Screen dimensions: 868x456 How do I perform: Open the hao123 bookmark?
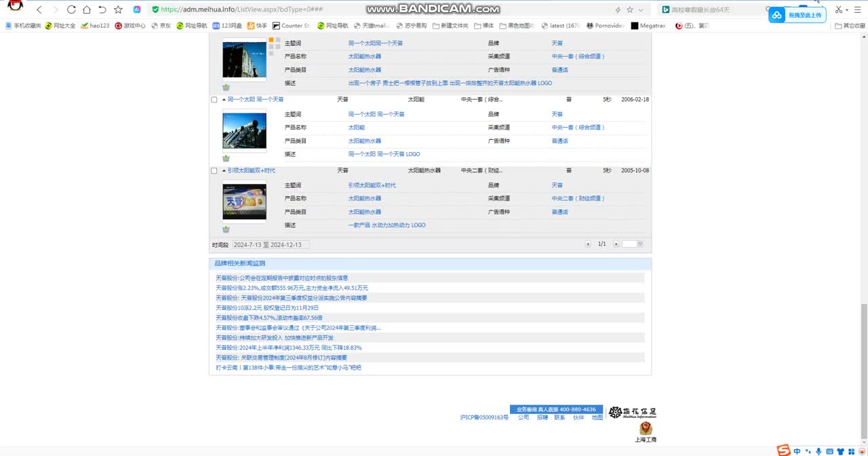pyautogui.click(x=95, y=26)
